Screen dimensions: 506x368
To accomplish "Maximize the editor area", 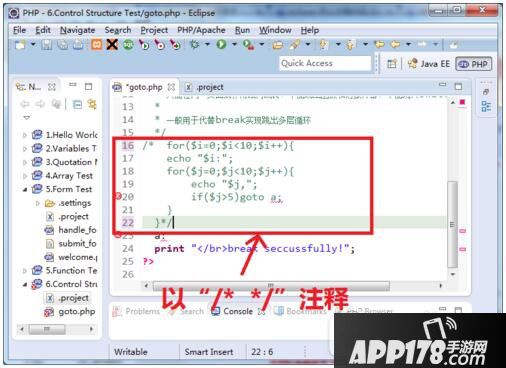I will pos(459,86).
